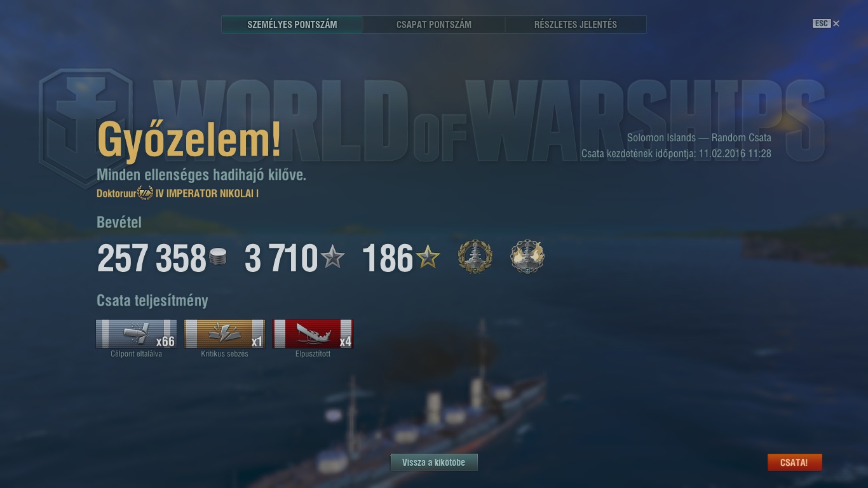
Task: Click the silver credits coin icon
Action: click(x=218, y=257)
